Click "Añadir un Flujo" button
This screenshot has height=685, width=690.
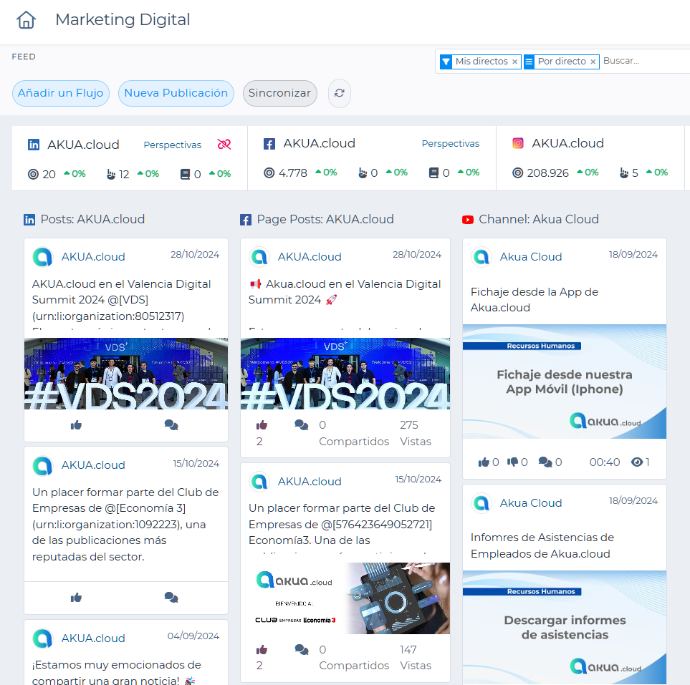point(61,93)
